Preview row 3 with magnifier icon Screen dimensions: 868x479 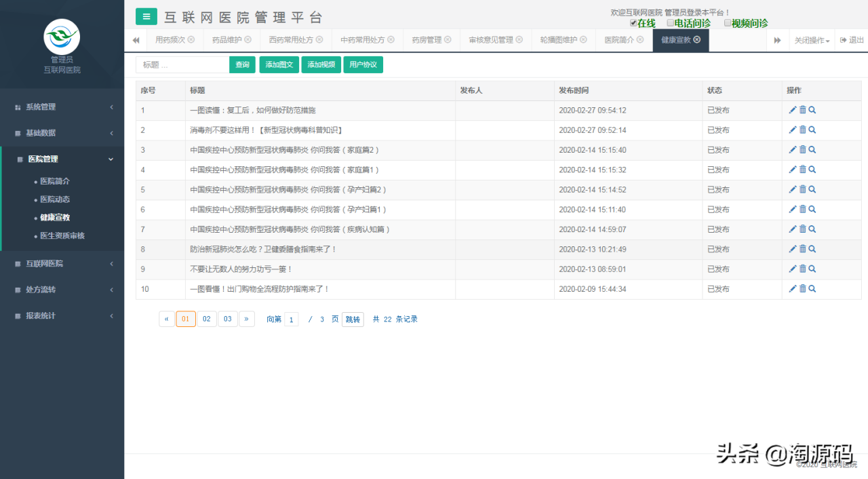click(x=812, y=149)
